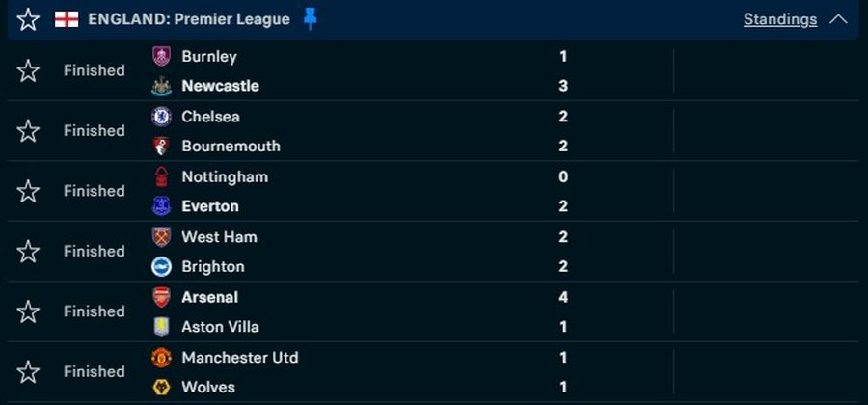Open the ENGLAND: Premier League title
Image resolution: width=868 pixels, height=405 pixels.
click(189, 19)
